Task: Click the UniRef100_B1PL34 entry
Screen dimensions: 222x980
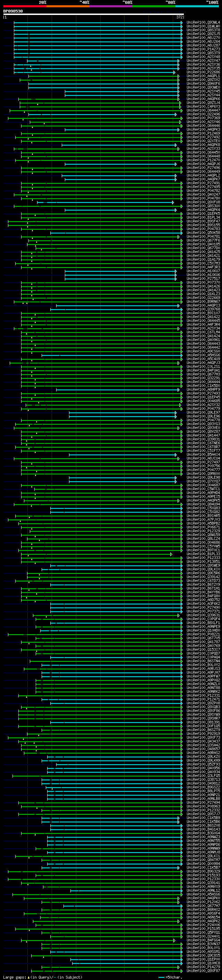Action: pos(203,218)
